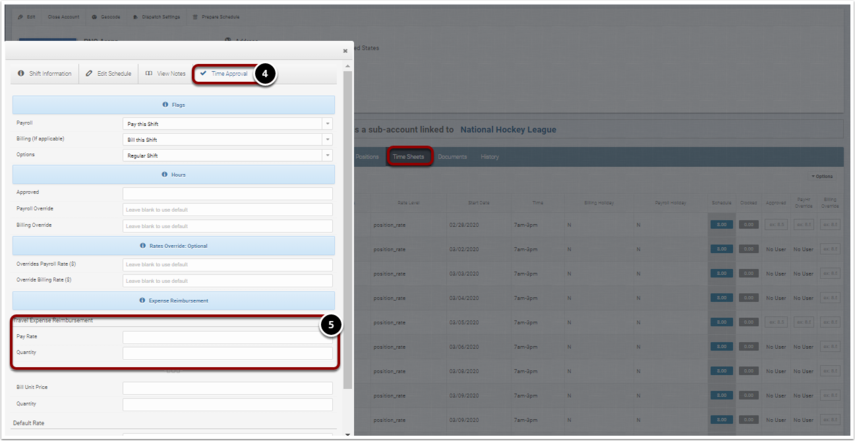Click Approved field in 03/05/2020 row
Viewport: 855px width, 441px height.
[x=775, y=322]
